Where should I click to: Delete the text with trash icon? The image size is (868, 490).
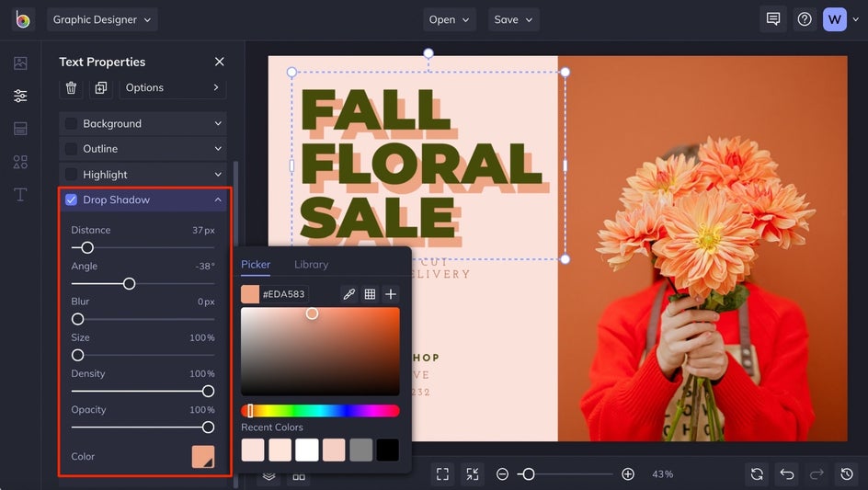[72, 88]
